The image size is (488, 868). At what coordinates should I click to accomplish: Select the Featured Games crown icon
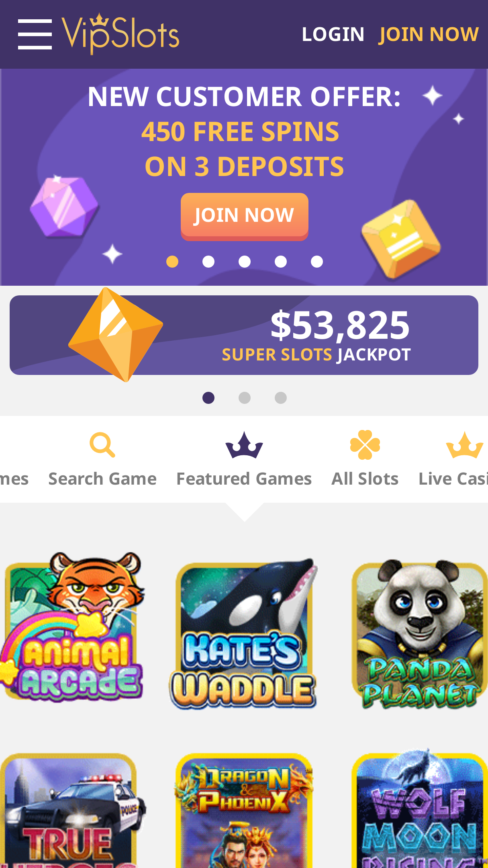click(244, 445)
